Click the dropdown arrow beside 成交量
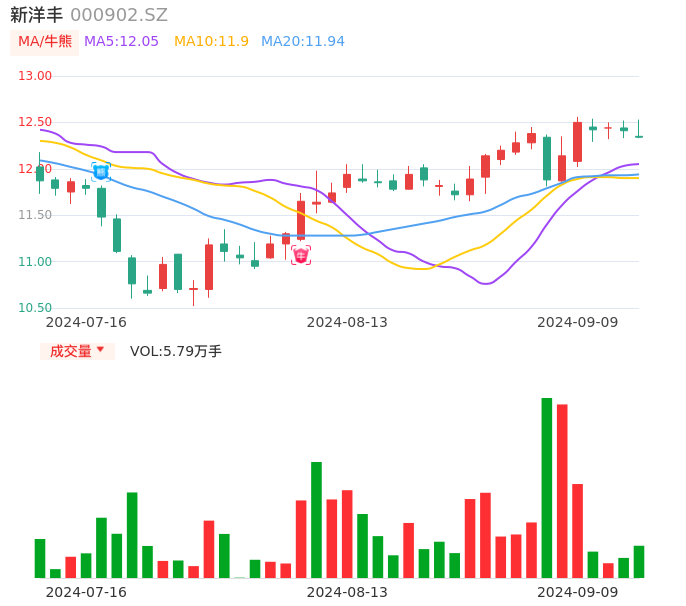Image resolution: width=686 pixels, height=606 pixels. 101,351
